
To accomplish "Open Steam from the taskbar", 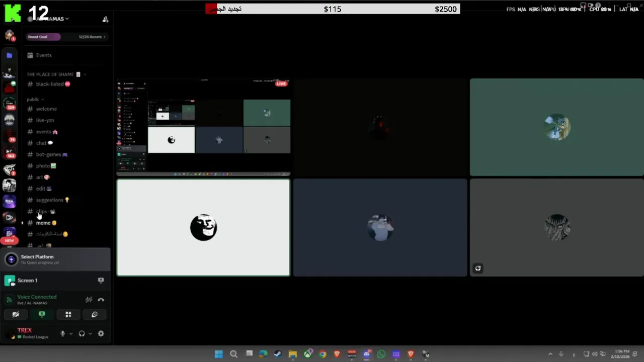I will (278, 354).
